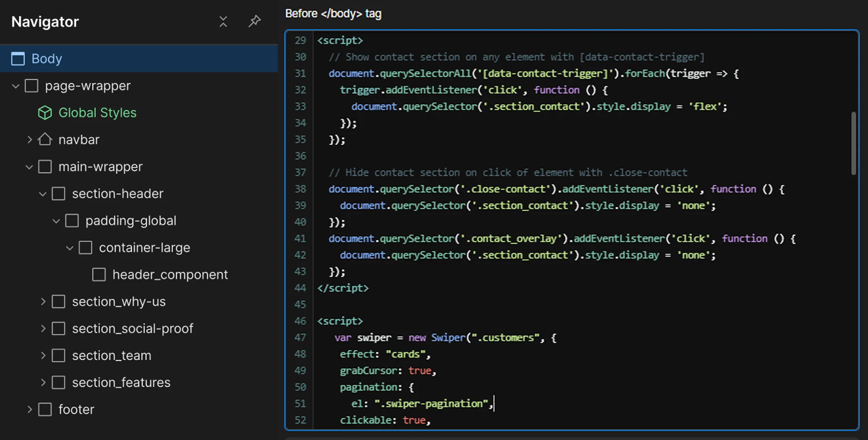The width and height of the screenshot is (868, 440).
Task: Select the footer element label
Action: pyautogui.click(x=76, y=409)
